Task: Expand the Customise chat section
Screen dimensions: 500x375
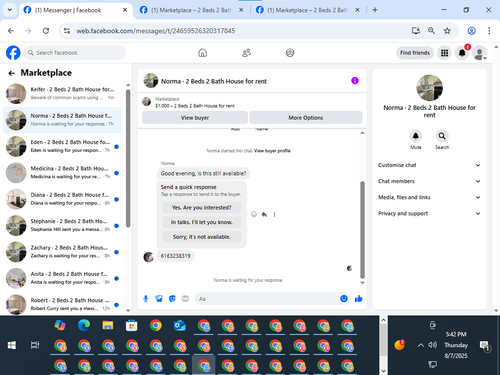Action: (x=430, y=165)
